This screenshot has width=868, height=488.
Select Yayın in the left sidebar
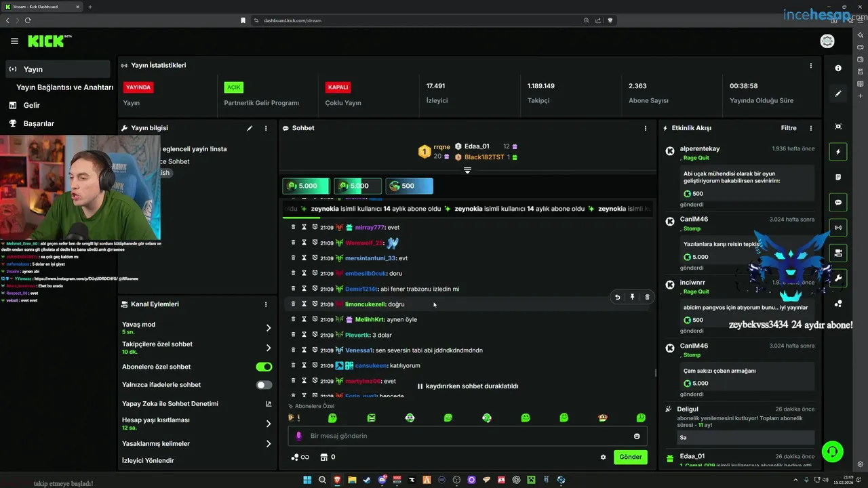point(58,69)
